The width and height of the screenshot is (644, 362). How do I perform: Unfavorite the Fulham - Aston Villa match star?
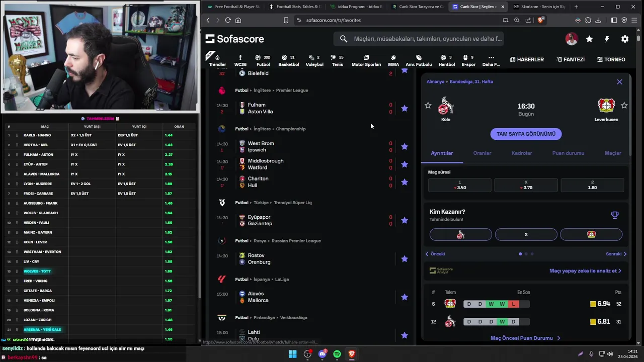[x=405, y=108]
